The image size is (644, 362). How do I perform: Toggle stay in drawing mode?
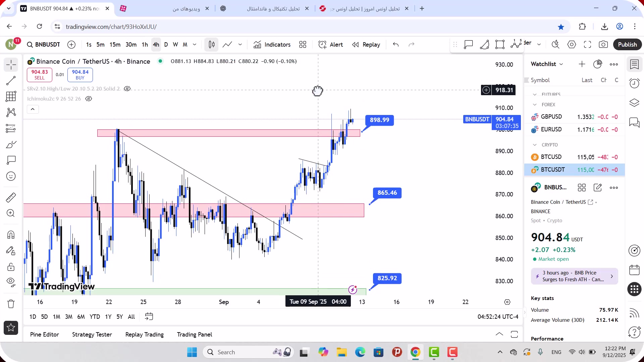(11, 251)
